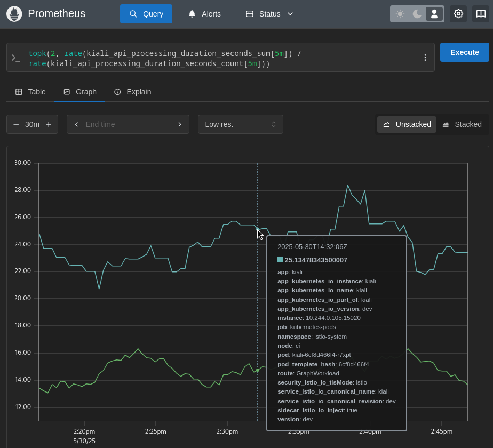This screenshot has width=493, height=448.
Task: Select the Stacked chart icon
Action: [x=447, y=124]
